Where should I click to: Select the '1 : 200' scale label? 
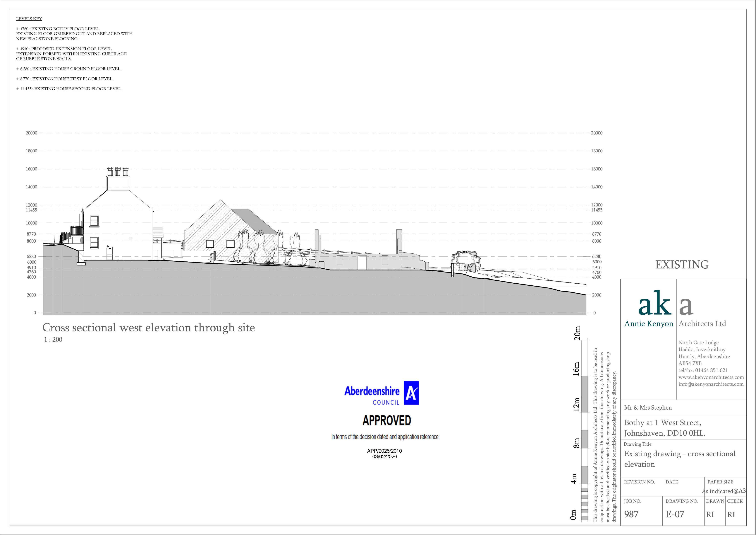53,340
